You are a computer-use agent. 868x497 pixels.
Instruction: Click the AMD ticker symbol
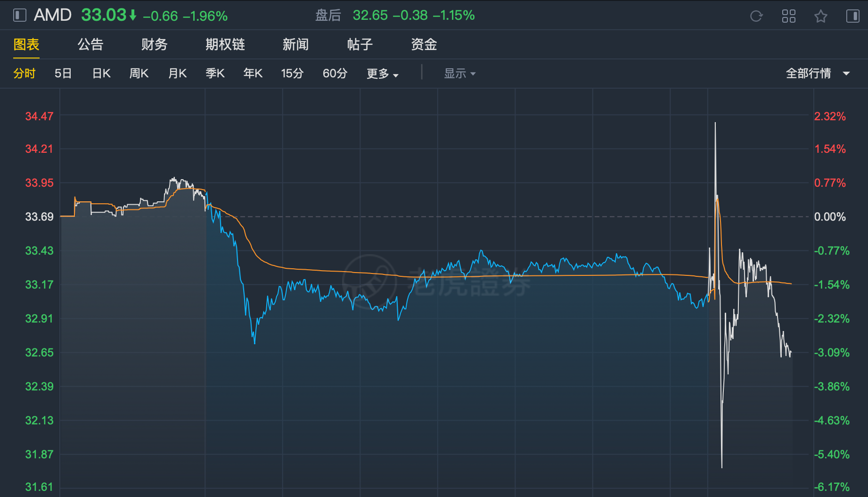click(x=53, y=16)
